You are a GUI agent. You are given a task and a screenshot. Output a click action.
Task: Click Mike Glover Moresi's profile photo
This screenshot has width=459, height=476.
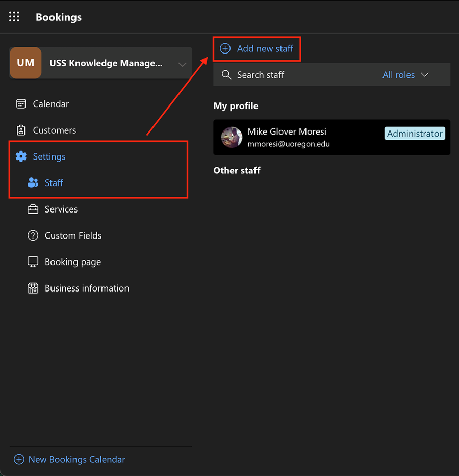coord(232,137)
